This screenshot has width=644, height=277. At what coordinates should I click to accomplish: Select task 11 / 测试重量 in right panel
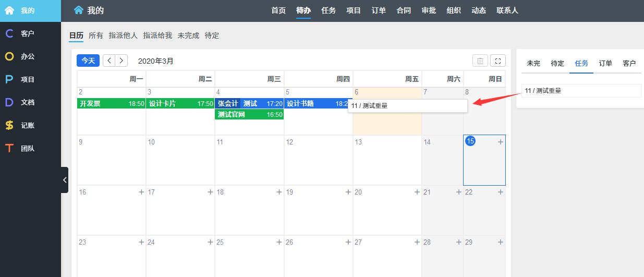[x=581, y=91]
